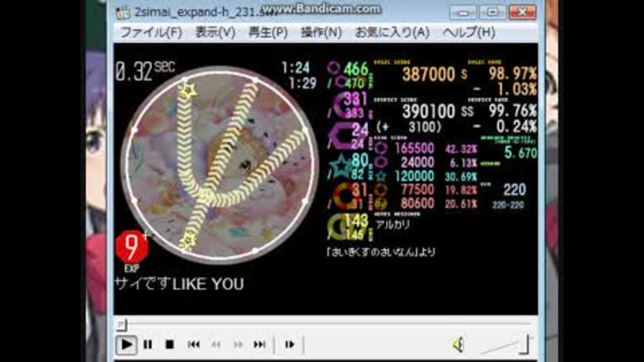This screenshot has width=644, height=362.
Task: Open the ヘルプ(H) menu
Action: [469, 32]
